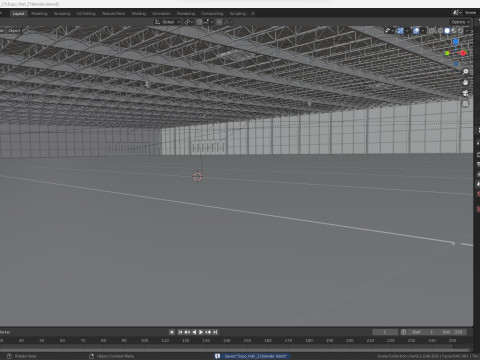480x360 pixels.
Task: Open the Animation workspace tab
Action: pos(161,14)
